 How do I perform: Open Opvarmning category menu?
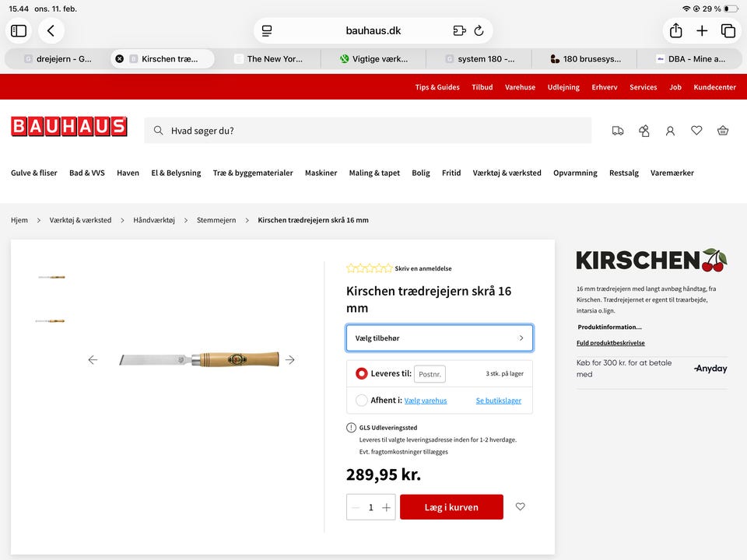coord(575,173)
